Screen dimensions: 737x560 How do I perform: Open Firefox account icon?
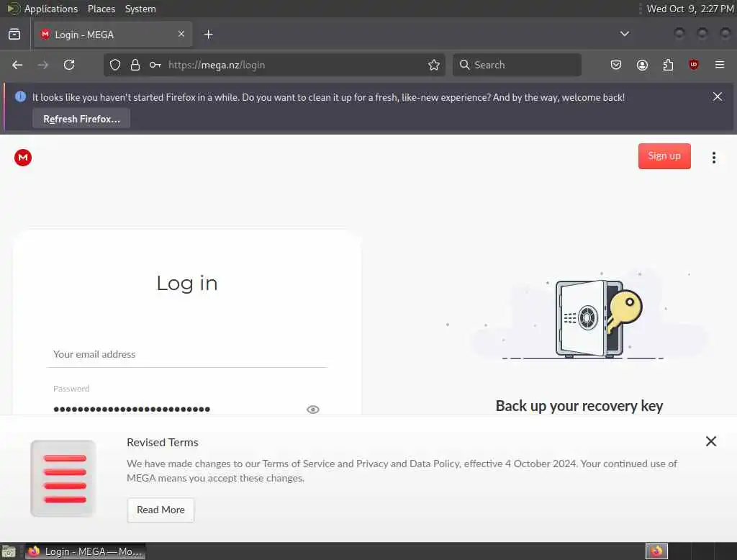point(642,65)
